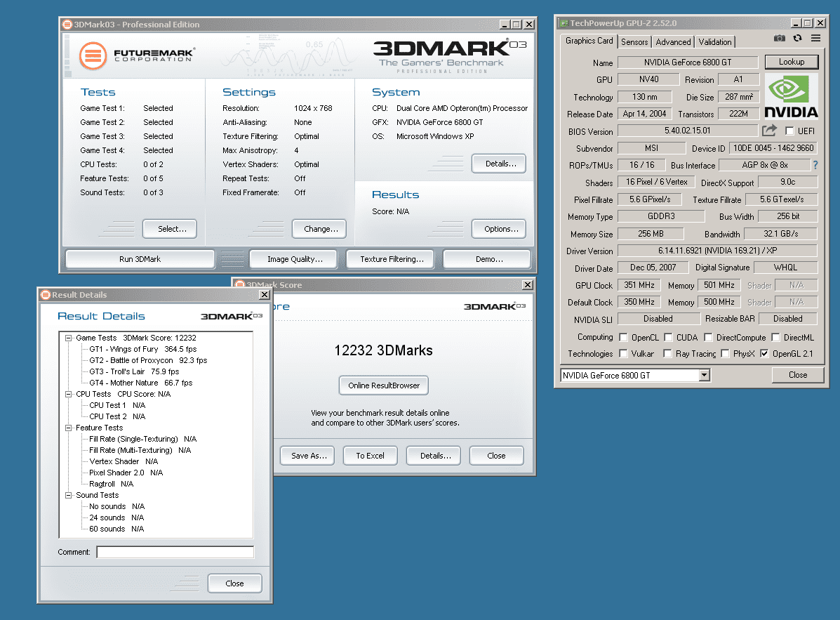Viewport: 840px width, 620px height.
Task: Click the "12232 3DMarks" score text
Action: pos(384,350)
